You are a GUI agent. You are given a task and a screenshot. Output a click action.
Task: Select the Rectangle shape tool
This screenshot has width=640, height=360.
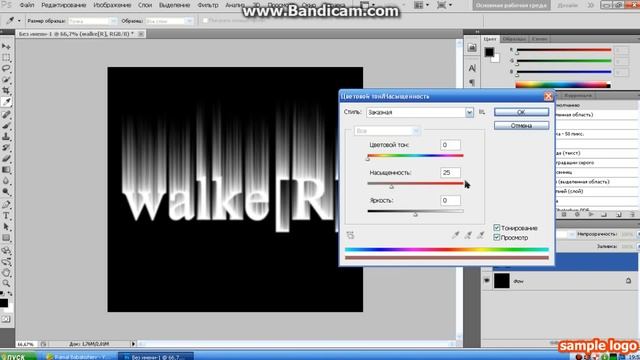(x=6, y=238)
